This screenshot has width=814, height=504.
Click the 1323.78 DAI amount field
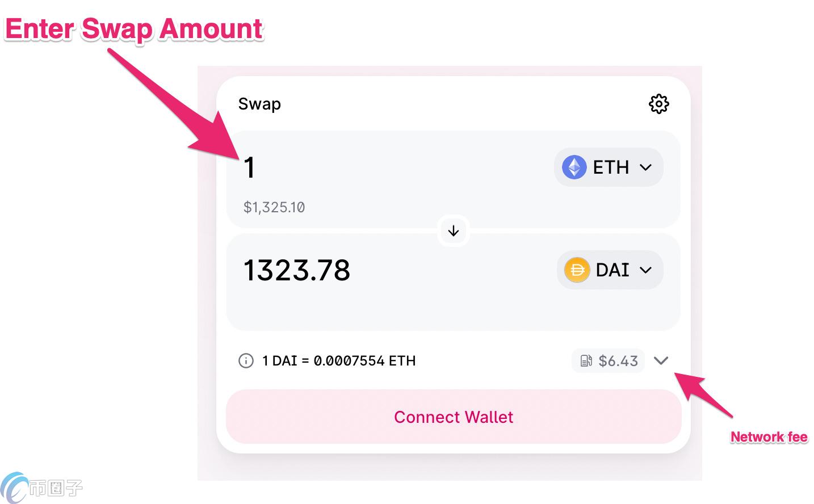click(x=297, y=270)
